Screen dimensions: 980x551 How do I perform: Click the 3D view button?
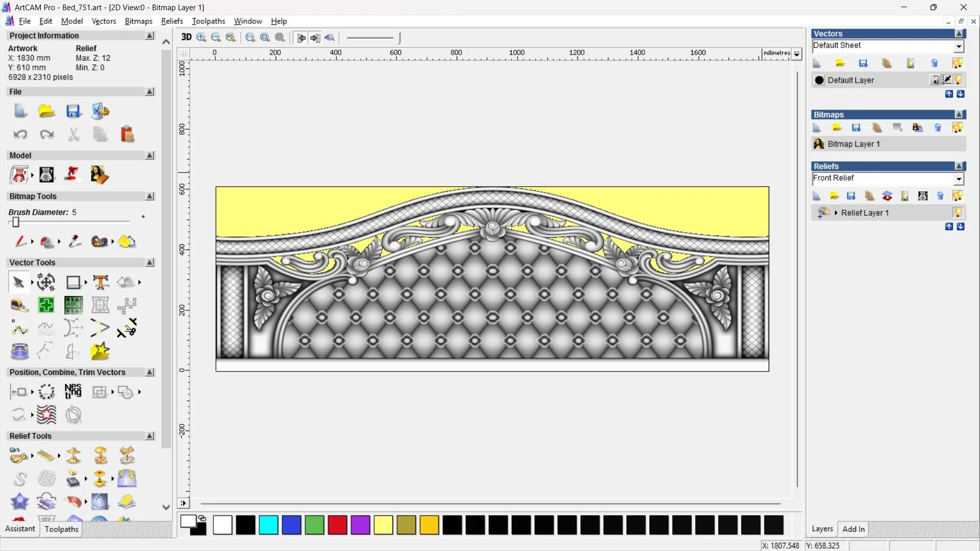pyautogui.click(x=186, y=37)
